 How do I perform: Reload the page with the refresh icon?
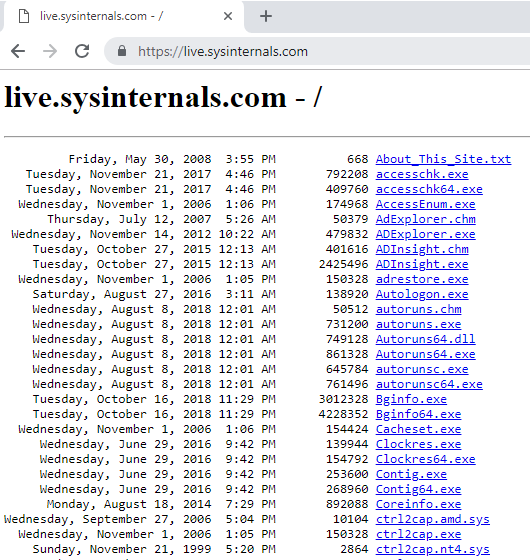click(82, 51)
